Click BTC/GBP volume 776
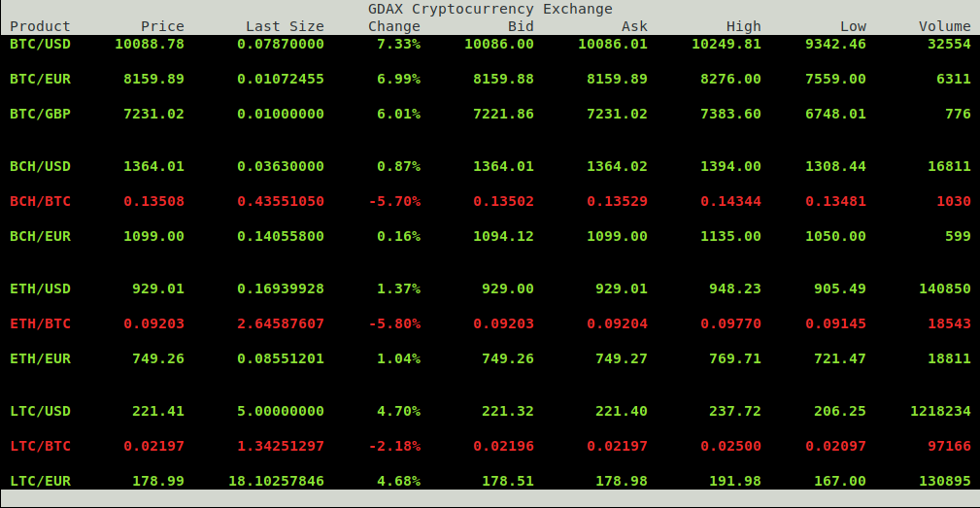The width and height of the screenshot is (980, 508). [x=958, y=114]
